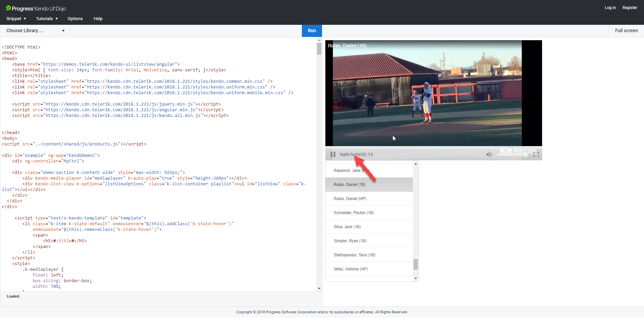Viewport: 644px width, 318px height.
Task: Click the video title Rubio, Daniel (1B)
Action: [347, 46]
